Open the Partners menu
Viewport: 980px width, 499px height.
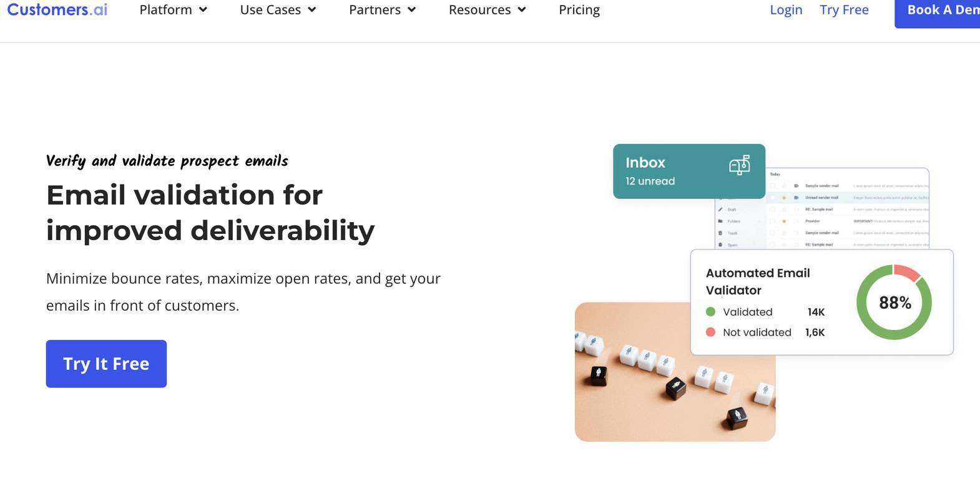pos(381,9)
